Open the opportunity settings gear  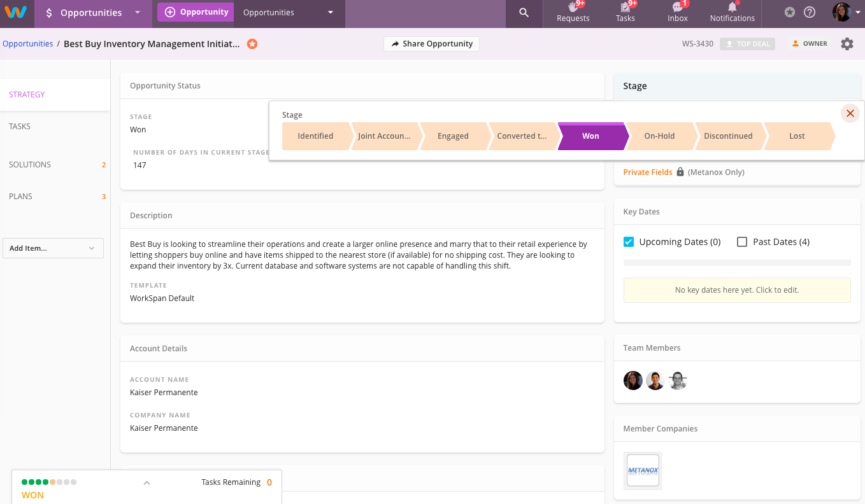point(847,43)
